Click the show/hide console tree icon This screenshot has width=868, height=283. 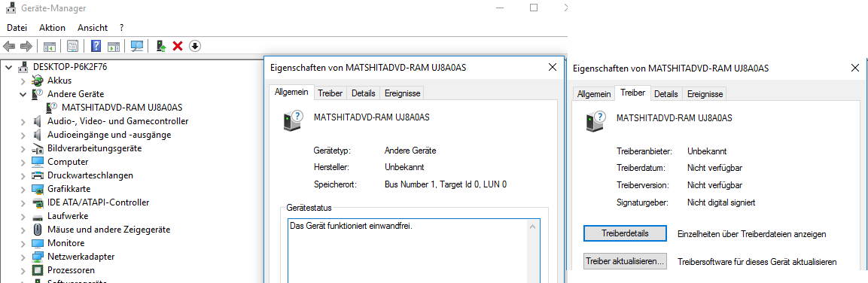pyautogui.click(x=50, y=46)
